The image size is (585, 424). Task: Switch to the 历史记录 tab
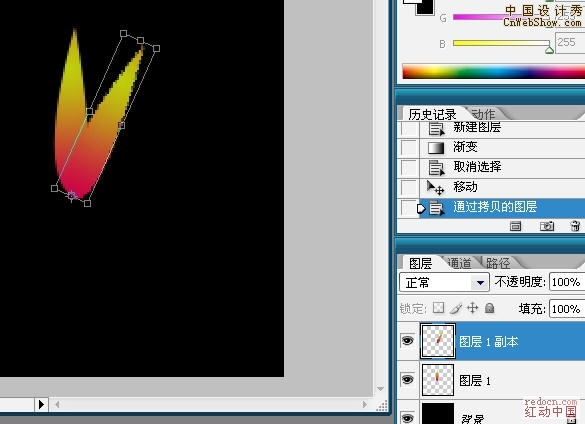(x=432, y=114)
